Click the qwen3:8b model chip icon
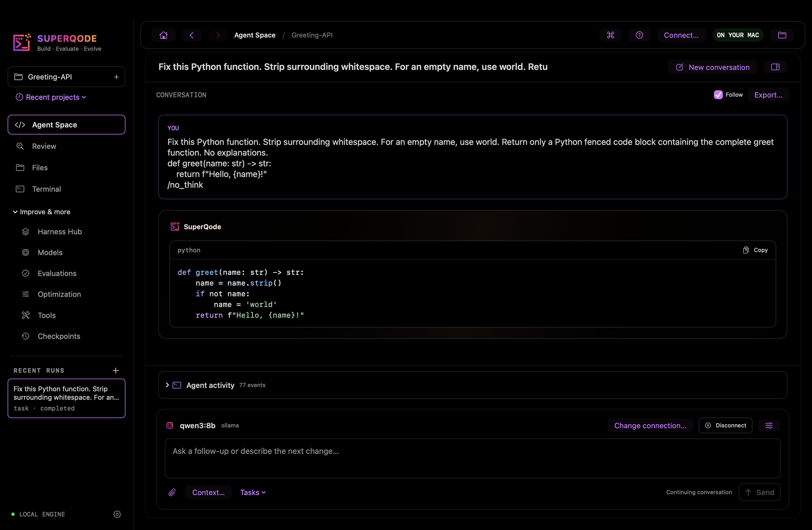The image size is (812, 530). tap(169, 425)
